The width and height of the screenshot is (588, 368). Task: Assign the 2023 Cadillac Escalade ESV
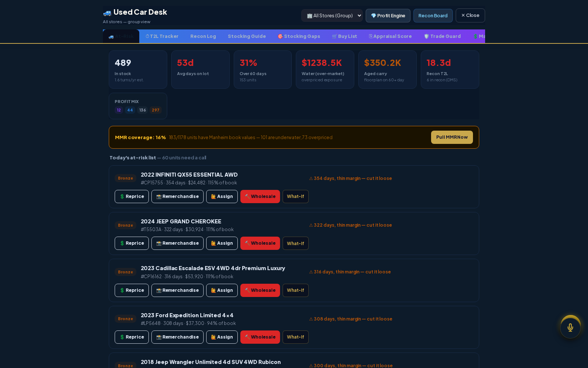222,290
